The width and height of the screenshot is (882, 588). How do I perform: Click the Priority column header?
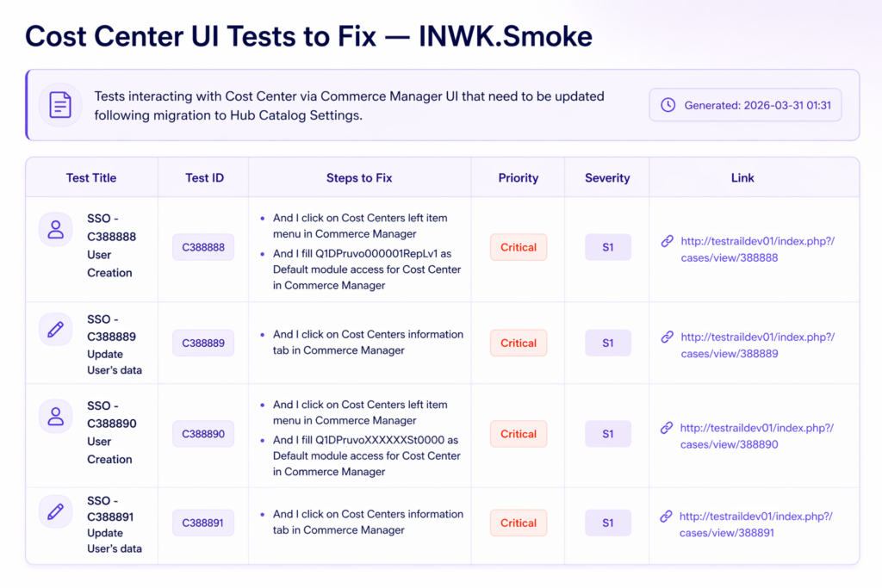point(519,178)
